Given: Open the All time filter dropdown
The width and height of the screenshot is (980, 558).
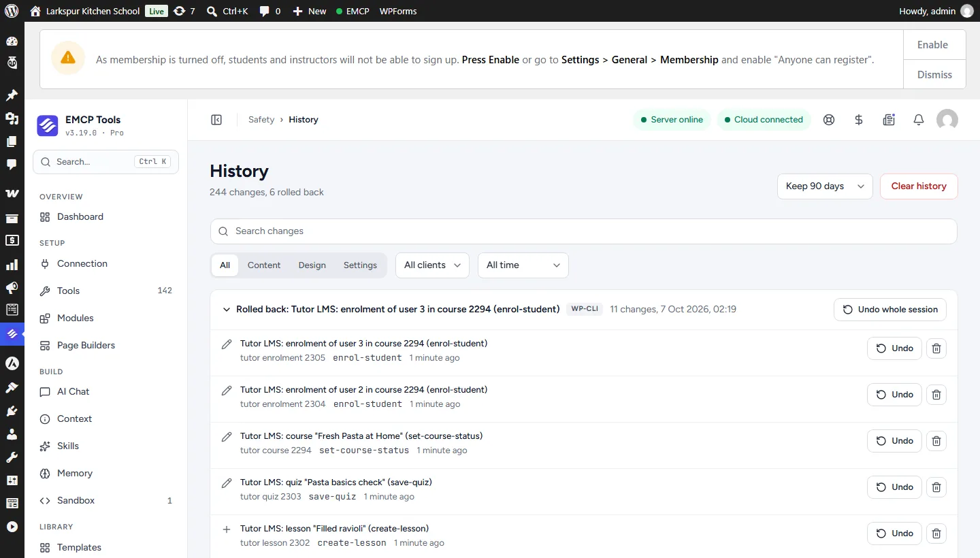Looking at the screenshot, I should 523,265.
